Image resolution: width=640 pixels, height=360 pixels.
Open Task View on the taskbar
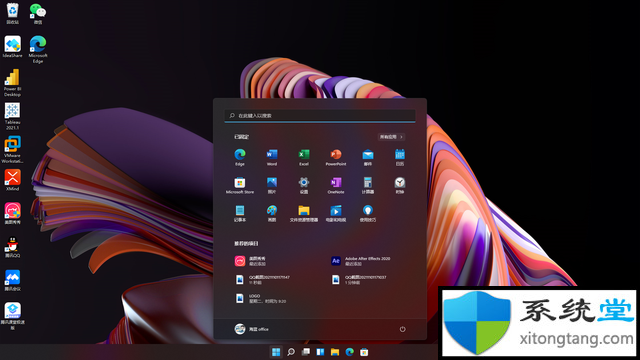point(305,352)
